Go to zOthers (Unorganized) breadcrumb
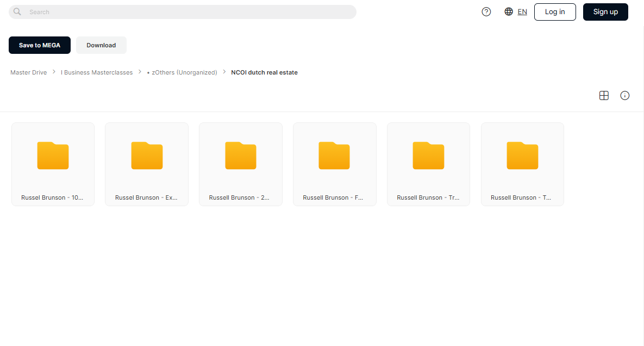Image resolution: width=644 pixels, height=346 pixels. coord(182,72)
